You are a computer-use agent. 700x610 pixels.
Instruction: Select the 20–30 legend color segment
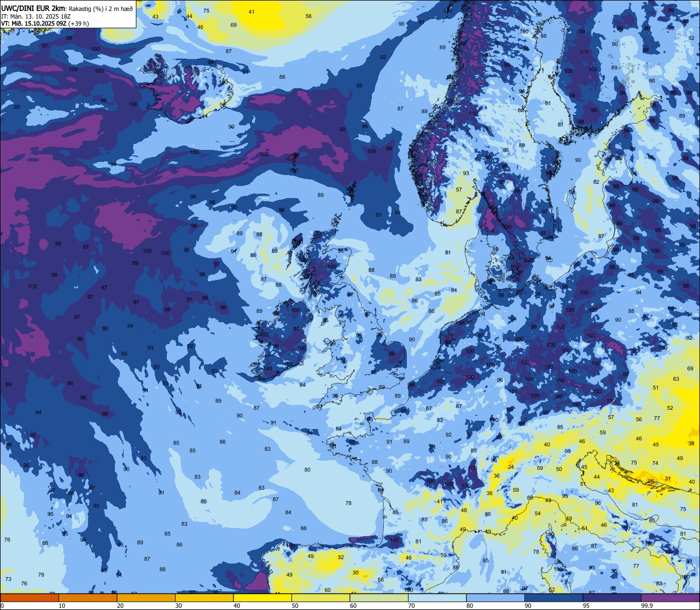tap(146, 597)
